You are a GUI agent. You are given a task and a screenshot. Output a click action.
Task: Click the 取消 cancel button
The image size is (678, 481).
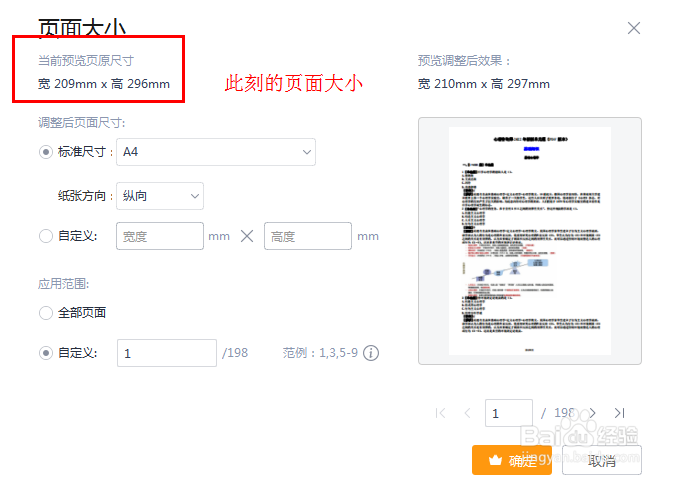tap(602, 460)
